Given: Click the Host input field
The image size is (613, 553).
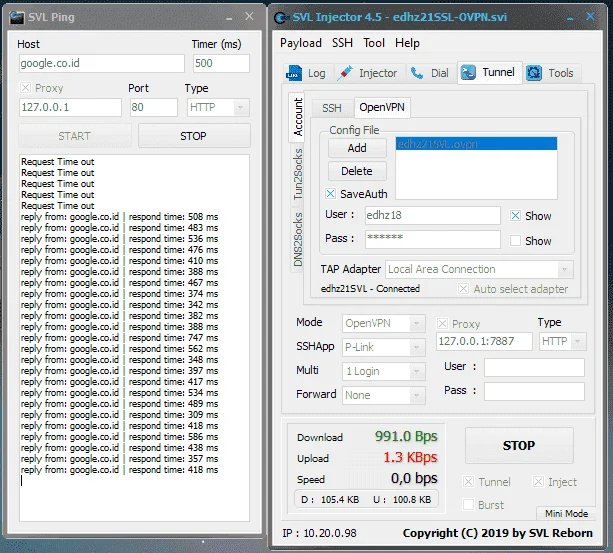Looking at the screenshot, I should click(102, 63).
